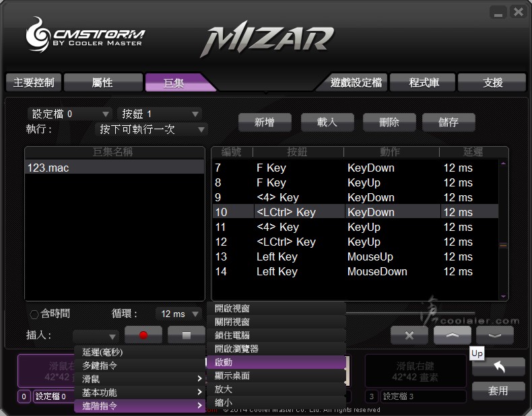Open the 循環 12 ms dropdown
The height and width of the screenshot is (416, 532).
[178, 314]
